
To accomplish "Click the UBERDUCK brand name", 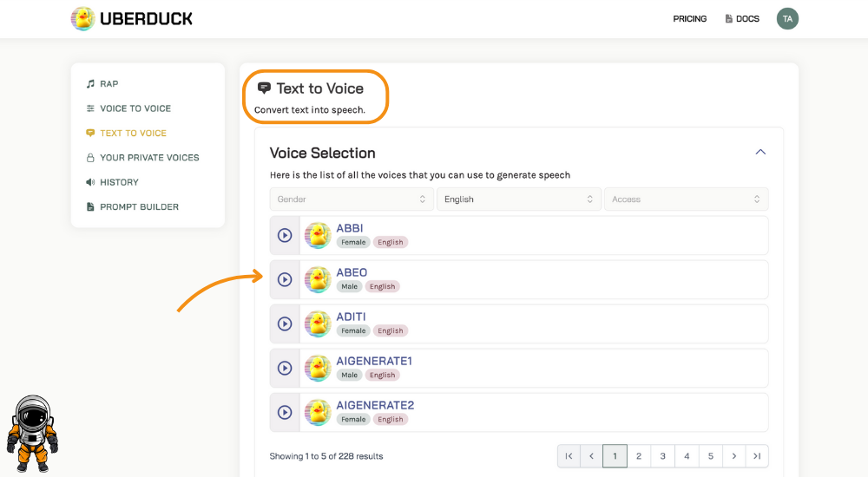I will pyautogui.click(x=146, y=19).
